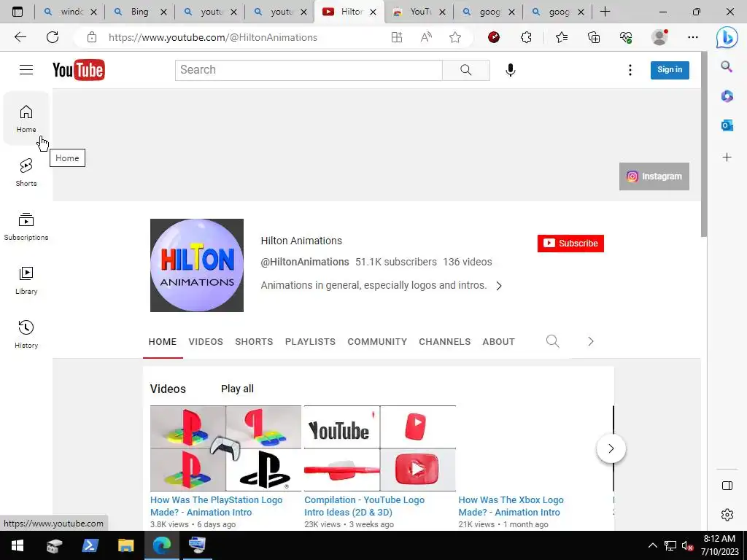Click the PlayStation logo video thumbnail

click(226, 448)
